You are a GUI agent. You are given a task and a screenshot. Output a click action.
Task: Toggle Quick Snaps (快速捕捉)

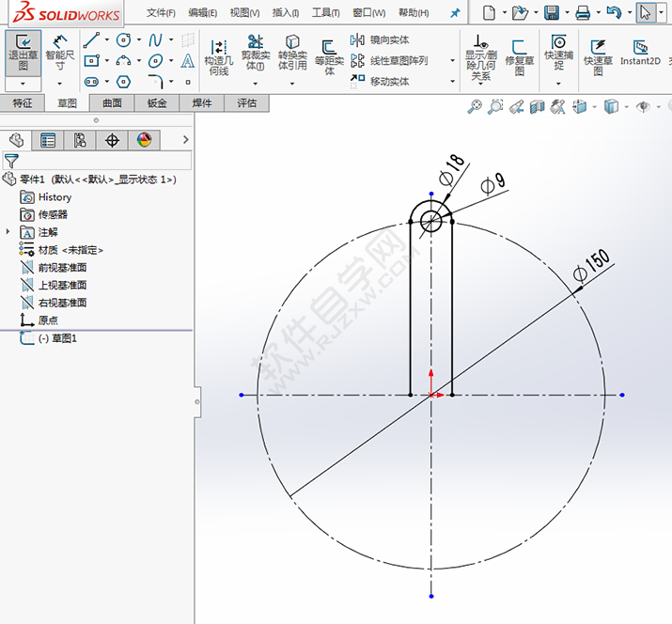click(x=558, y=53)
